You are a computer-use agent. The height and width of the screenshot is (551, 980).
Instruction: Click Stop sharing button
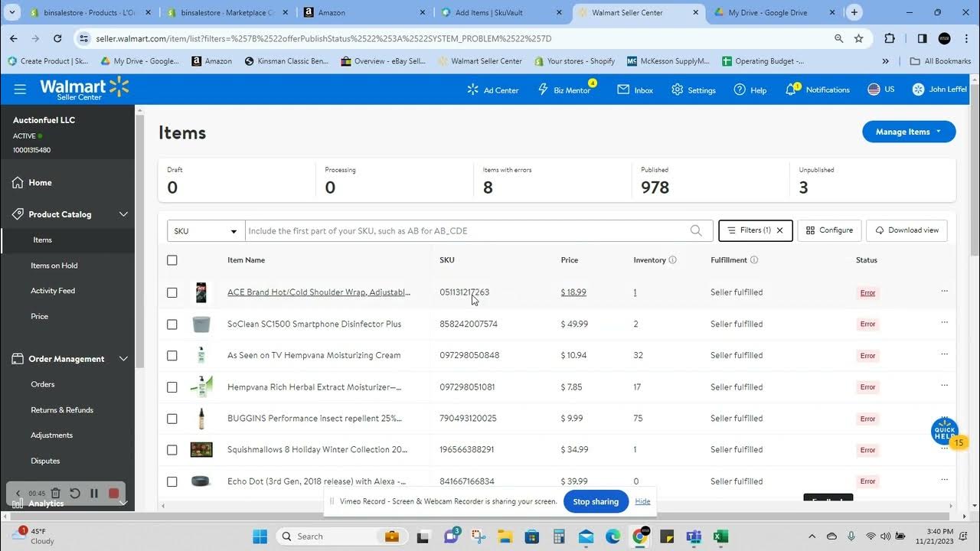click(x=596, y=501)
